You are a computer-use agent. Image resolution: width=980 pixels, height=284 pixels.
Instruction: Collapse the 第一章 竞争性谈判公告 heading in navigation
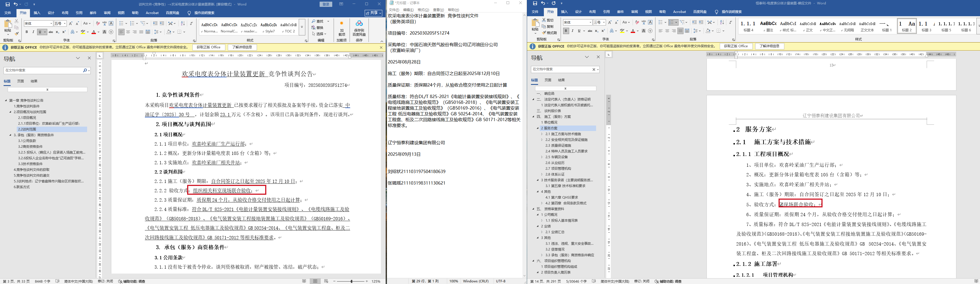pos(6,100)
